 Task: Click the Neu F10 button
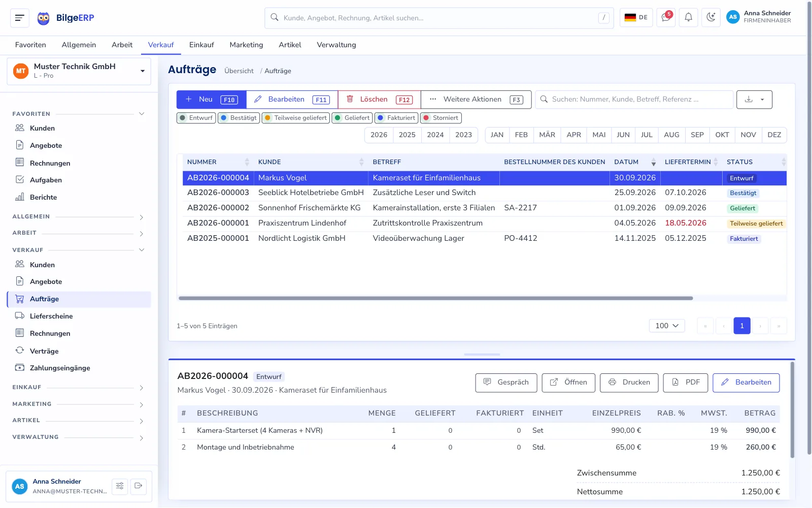pyautogui.click(x=212, y=100)
